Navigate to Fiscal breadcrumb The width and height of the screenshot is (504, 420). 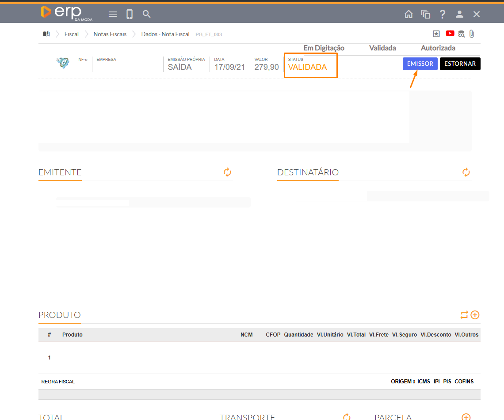pos(72,34)
